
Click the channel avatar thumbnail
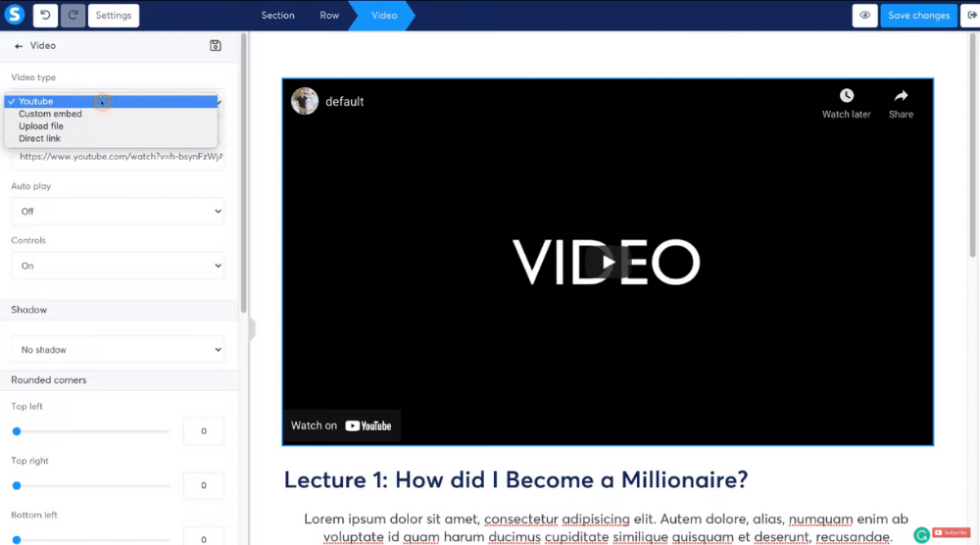coord(305,101)
